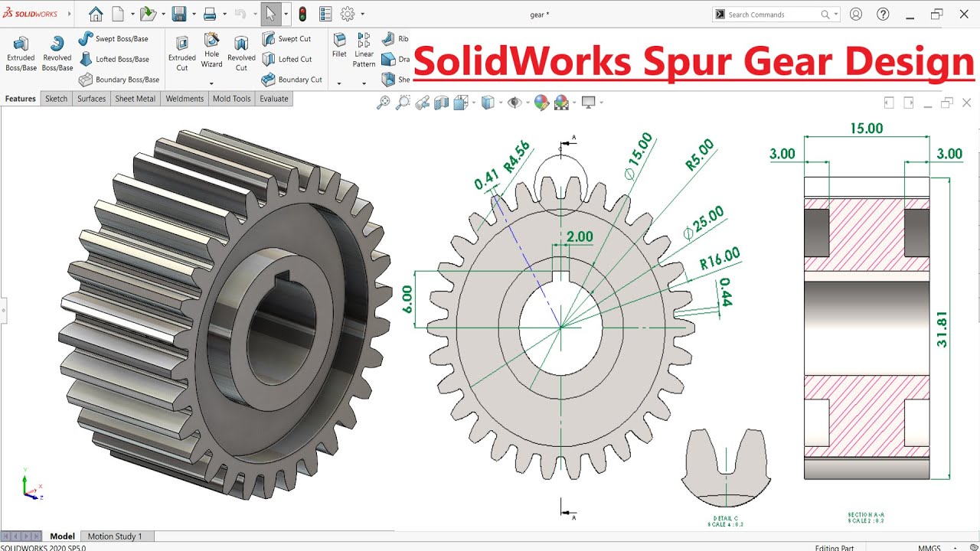Click the collapse left panel handle
Viewport: 980px width, 551px height.
click(x=3, y=311)
